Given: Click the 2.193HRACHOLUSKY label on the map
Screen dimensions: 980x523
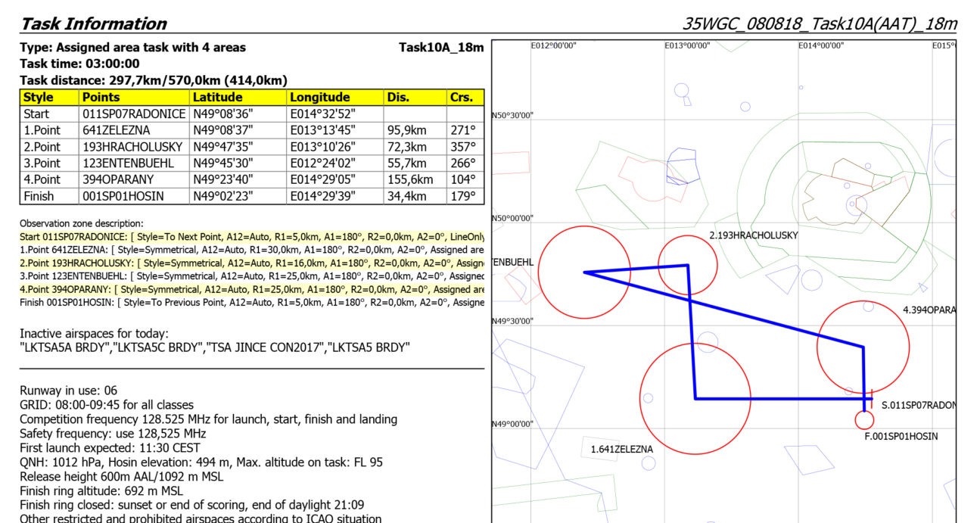Looking at the screenshot, I should pos(753,235).
